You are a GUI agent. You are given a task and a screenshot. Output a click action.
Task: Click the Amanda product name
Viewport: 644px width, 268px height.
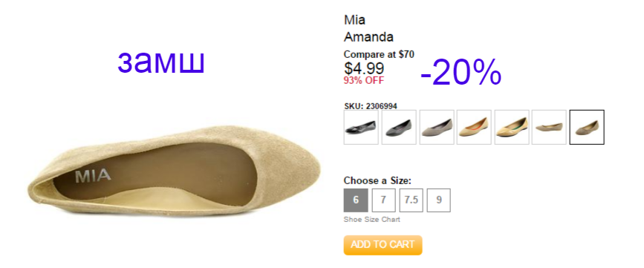[x=368, y=37]
